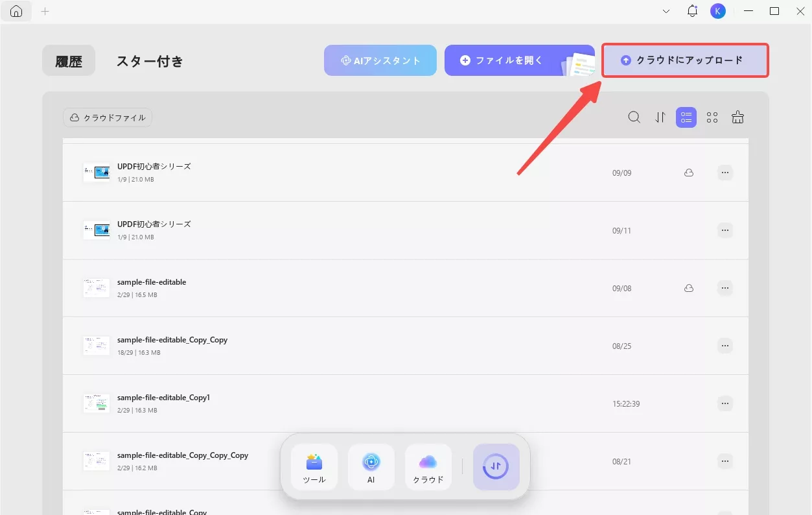Switch to the 履歴 tab
The image size is (812, 515).
[69, 61]
